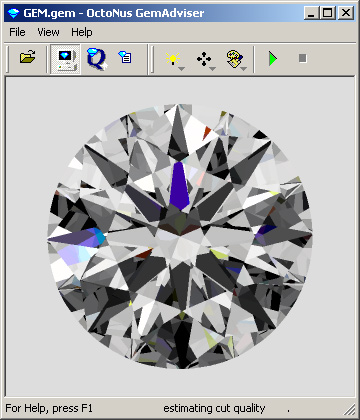Image resolution: width=360 pixels, height=420 pixels.
Task: Open the gem report list icon
Action: click(x=125, y=57)
